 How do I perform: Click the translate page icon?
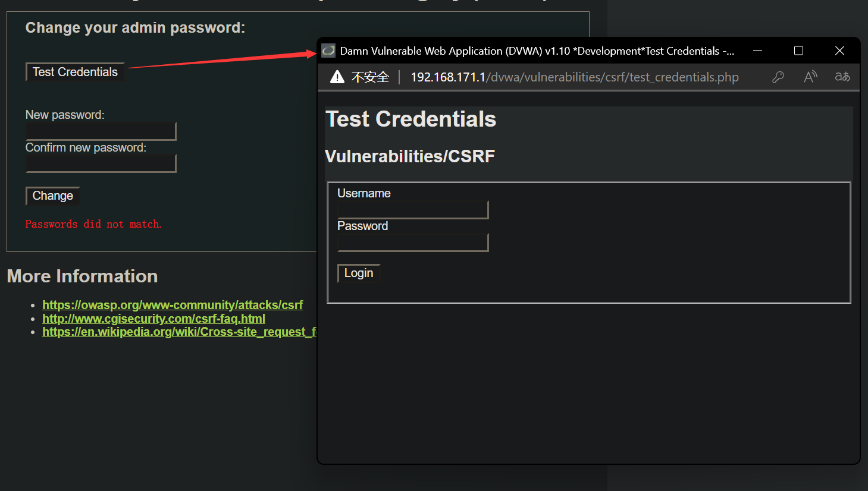842,77
